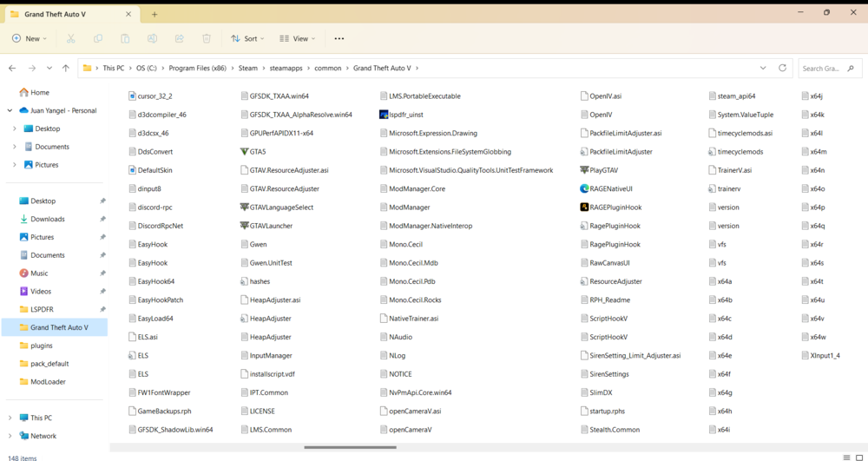Click the Share icon in toolbar
Image resolution: width=868 pixels, height=461 pixels.
(x=180, y=39)
